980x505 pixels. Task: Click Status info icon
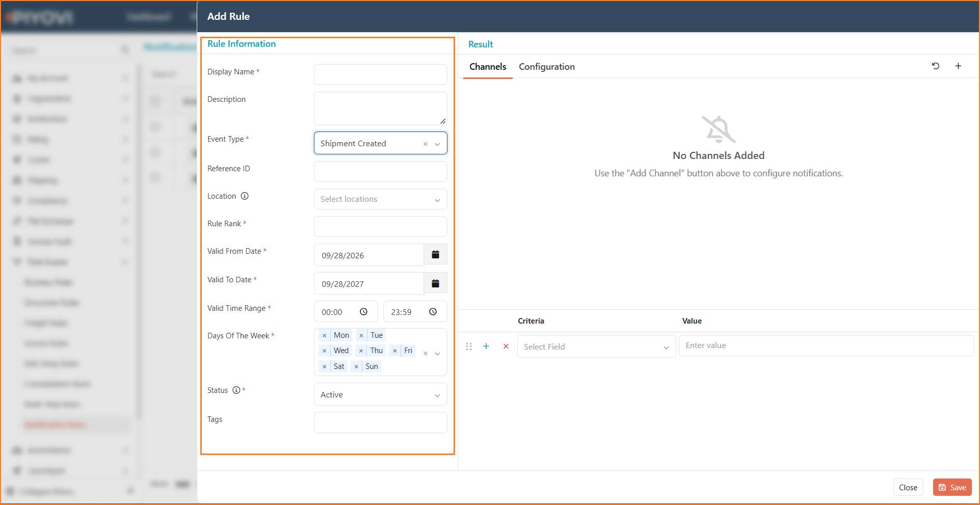click(236, 390)
